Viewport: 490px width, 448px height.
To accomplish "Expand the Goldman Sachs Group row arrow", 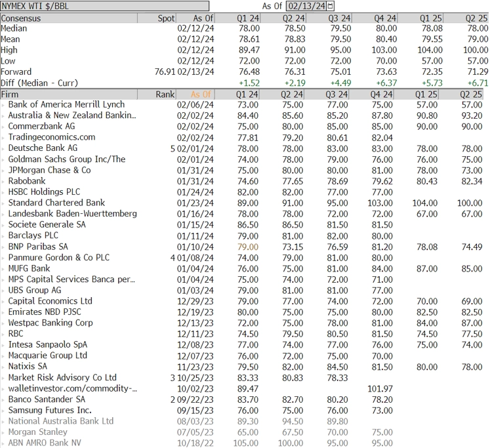I will click(3, 159).
